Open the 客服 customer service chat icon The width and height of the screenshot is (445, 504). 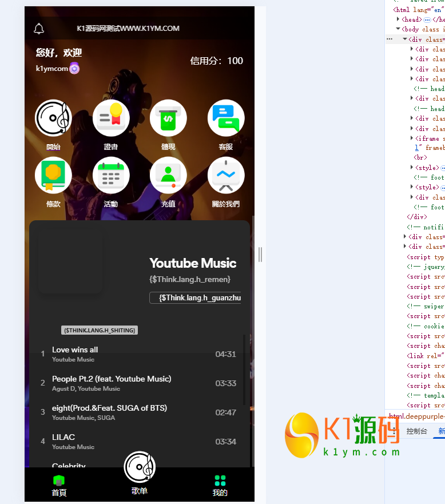point(226,118)
